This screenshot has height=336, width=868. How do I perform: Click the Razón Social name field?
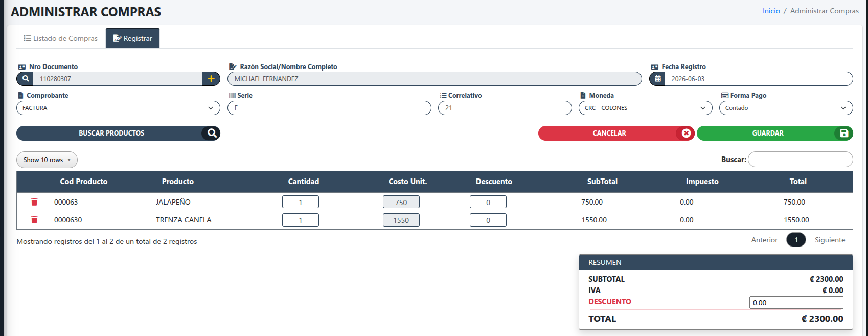tap(435, 79)
